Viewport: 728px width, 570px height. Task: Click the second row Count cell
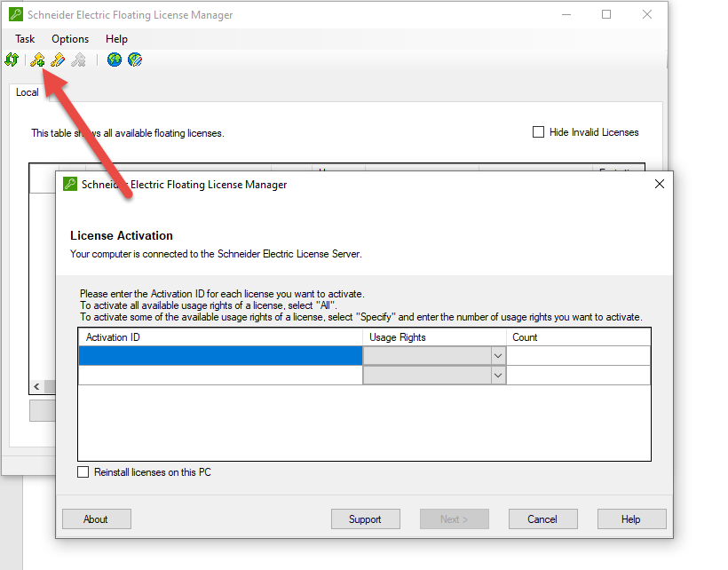[x=578, y=375]
